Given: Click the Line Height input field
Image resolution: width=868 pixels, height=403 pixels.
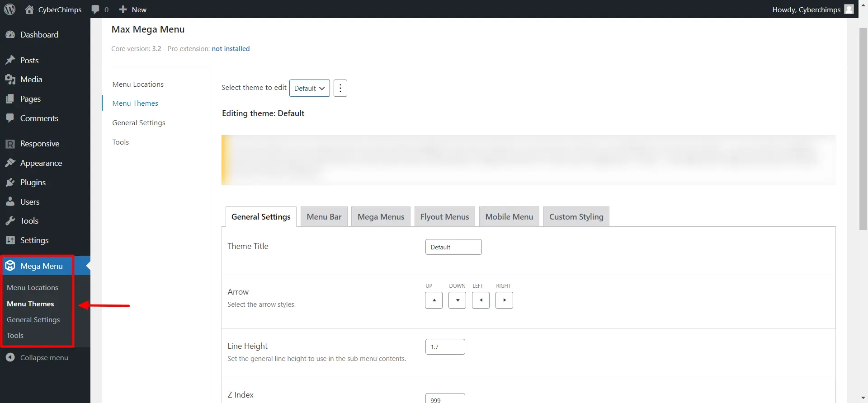Looking at the screenshot, I should click(445, 347).
